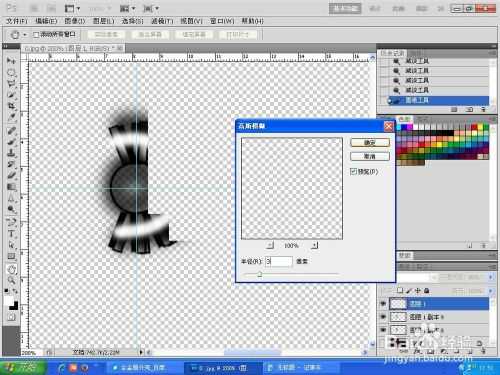Screen dimensions: 500x375
Task: Select the Clone Stamp tool
Action: 11,154
